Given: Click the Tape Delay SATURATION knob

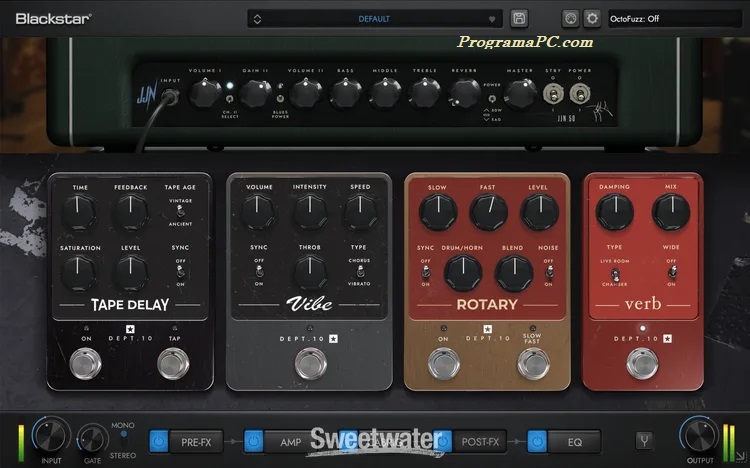Looking at the screenshot, I should (79, 273).
